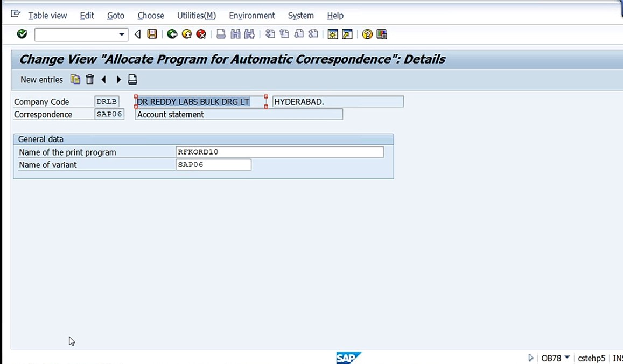Open the Edit menu
623x364 pixels.
[87, 16]
